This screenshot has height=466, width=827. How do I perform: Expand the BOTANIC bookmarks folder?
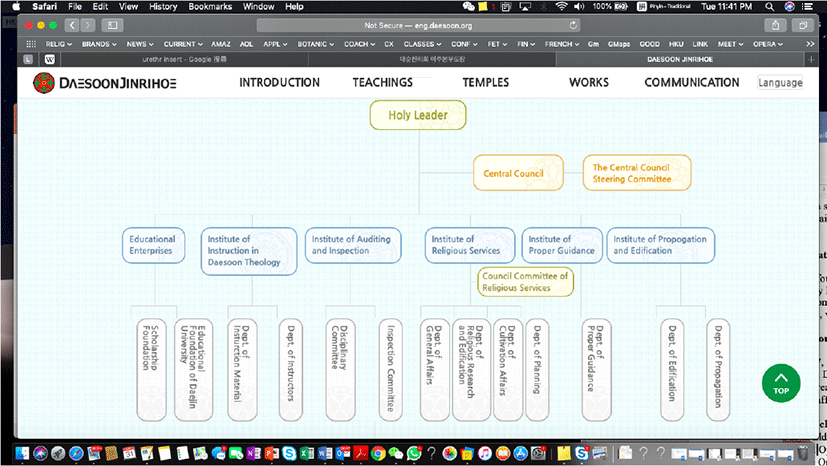point(315,44)
